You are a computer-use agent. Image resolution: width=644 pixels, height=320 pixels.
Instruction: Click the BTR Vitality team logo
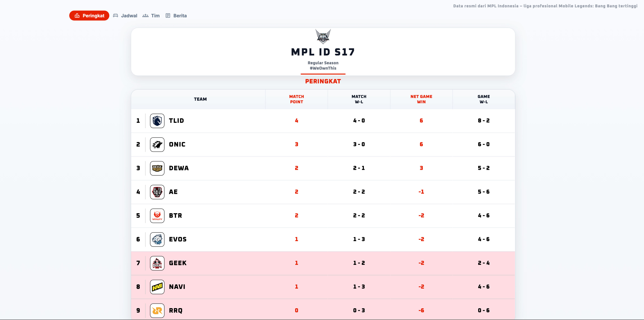click(x=157, y=216)
